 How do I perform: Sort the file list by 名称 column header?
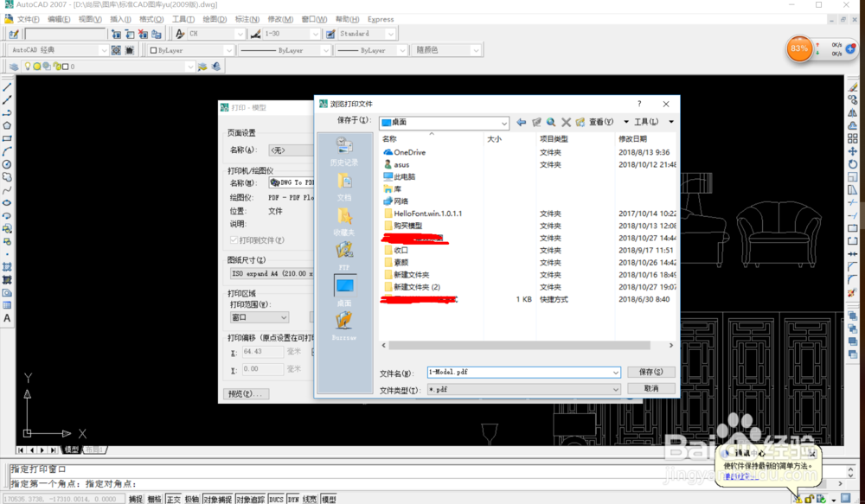pyautogui.click(x=389, y=139)
